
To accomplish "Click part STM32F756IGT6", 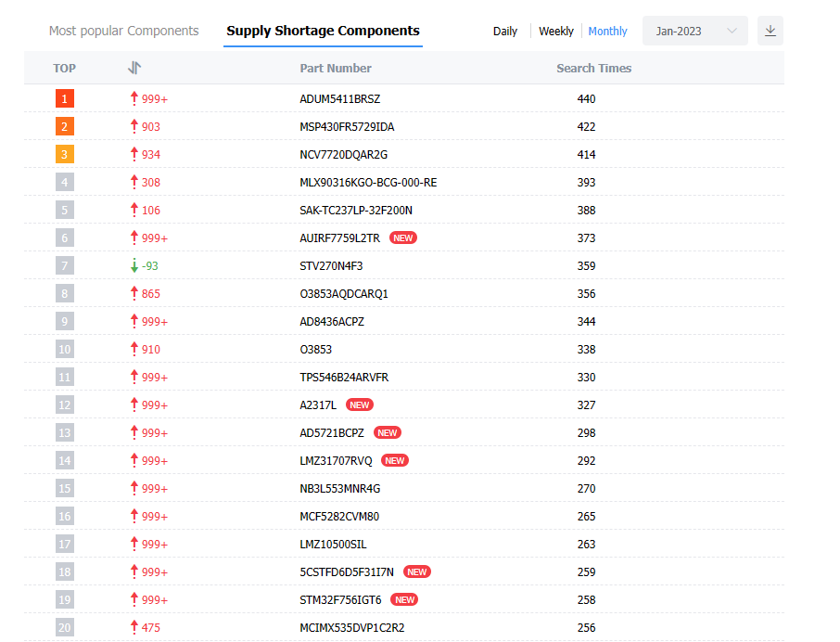I will pos(340,600).
